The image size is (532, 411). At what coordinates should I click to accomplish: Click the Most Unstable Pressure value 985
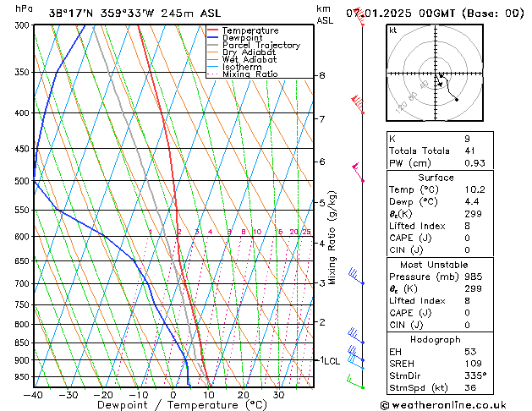tap(474, 277)
